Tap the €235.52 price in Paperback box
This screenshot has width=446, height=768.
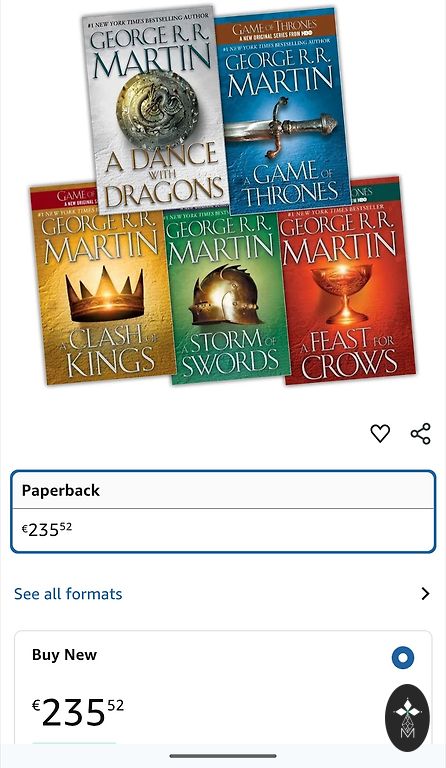point(47,529)
